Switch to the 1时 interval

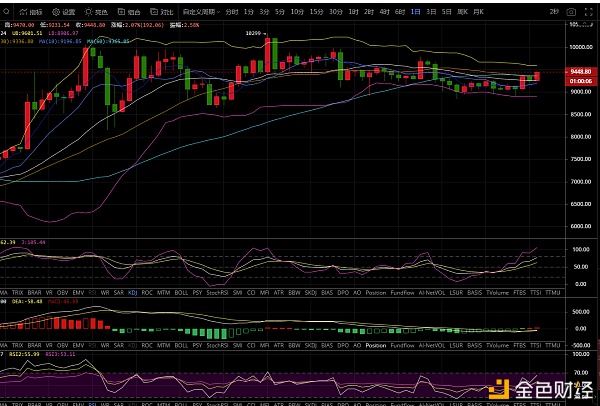pyautogui.click(x=354, y=12)
